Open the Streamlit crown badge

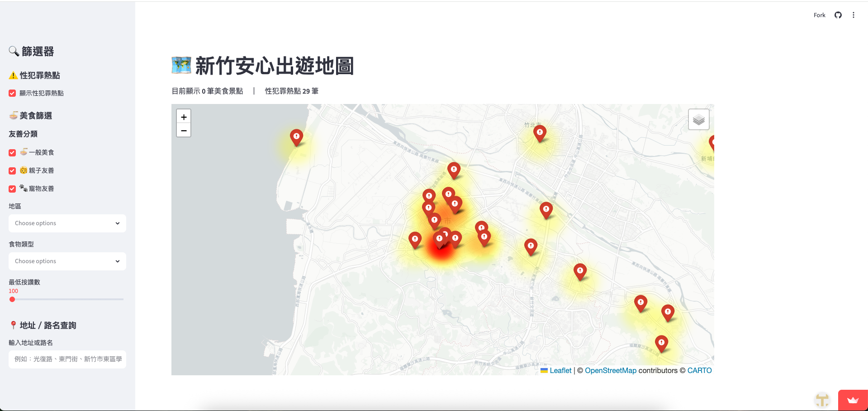853,400
